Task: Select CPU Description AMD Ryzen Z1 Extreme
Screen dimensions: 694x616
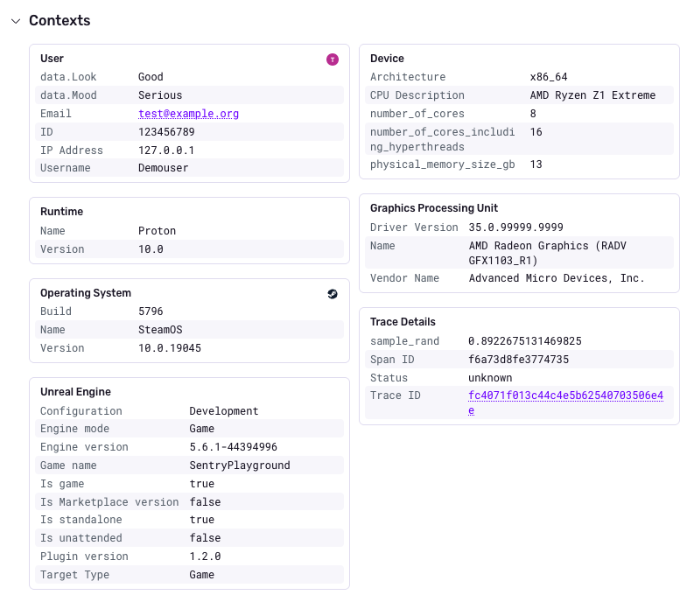Action: click(592, 95)
